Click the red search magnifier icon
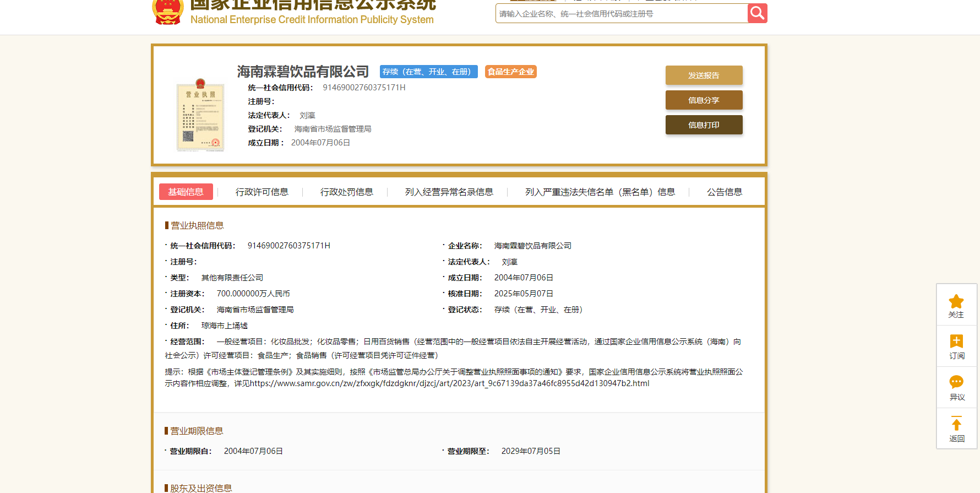The width and height of the screenshot is (980, 493). coord(757,13)
